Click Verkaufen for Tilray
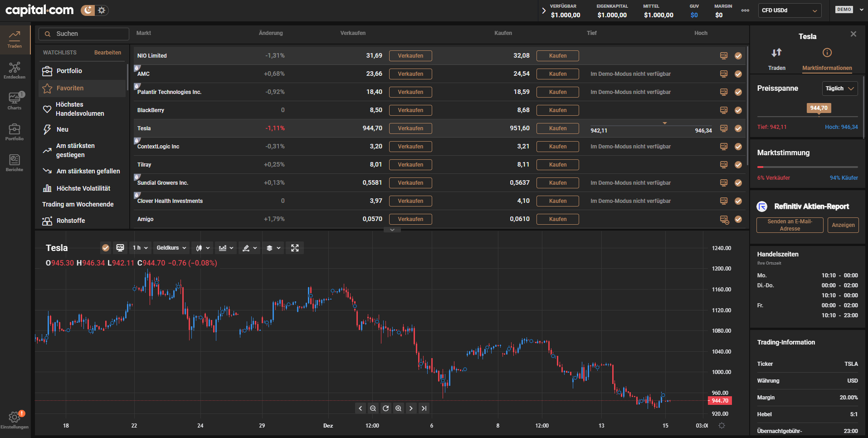Image resolution: width=868 pixels, height=438 pixels. coord(410,165)
